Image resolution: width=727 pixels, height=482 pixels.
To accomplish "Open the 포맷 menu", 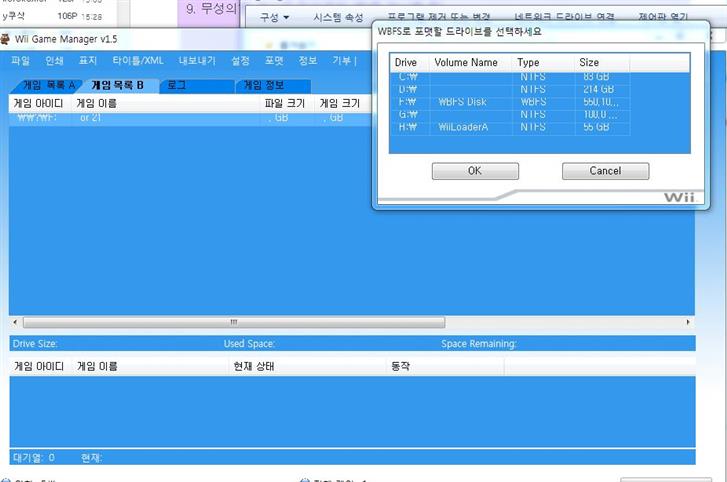I will click(x=273, y=61).
